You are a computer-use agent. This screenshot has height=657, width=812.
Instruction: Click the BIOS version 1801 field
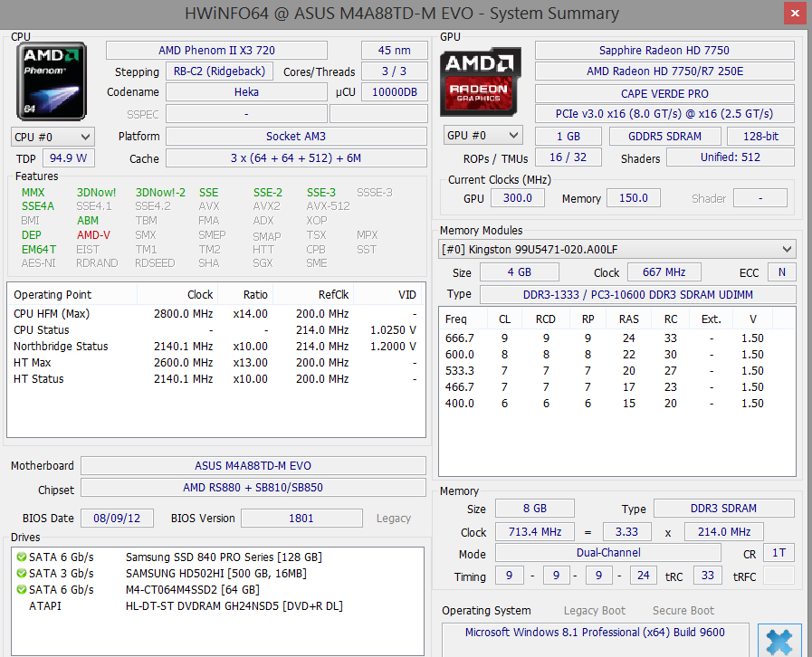[301, 518]
